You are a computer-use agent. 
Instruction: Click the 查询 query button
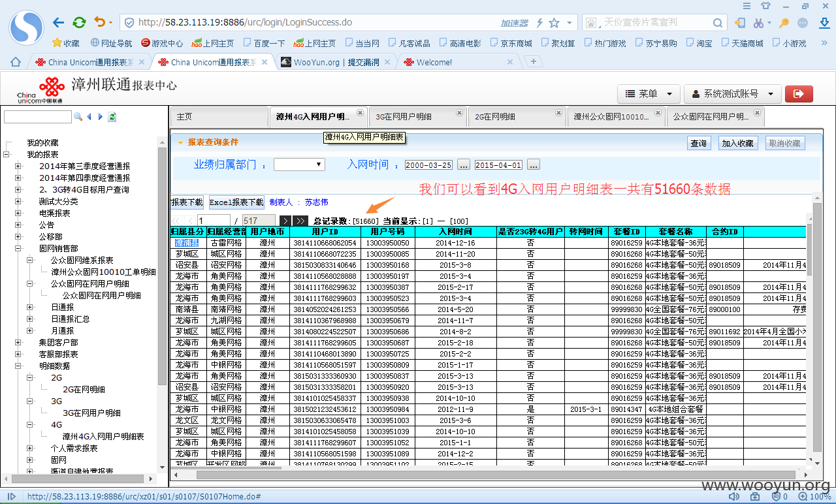point(699,143)
